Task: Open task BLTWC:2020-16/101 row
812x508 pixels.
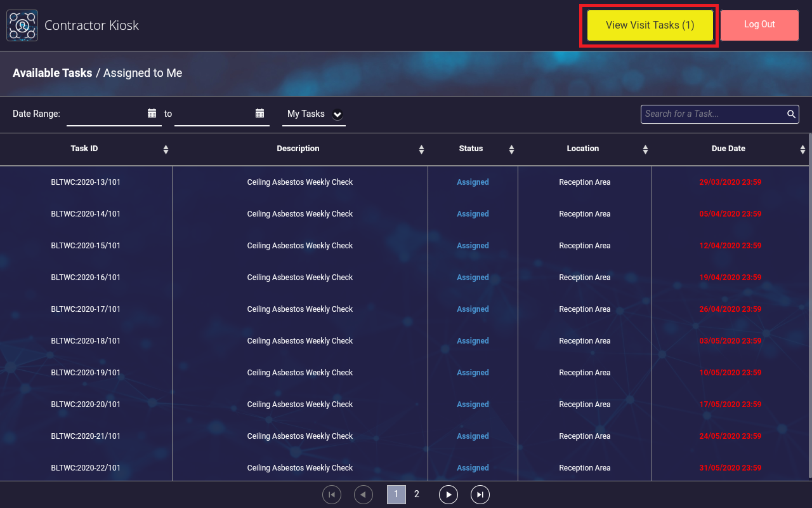Action: coord(86,277)
